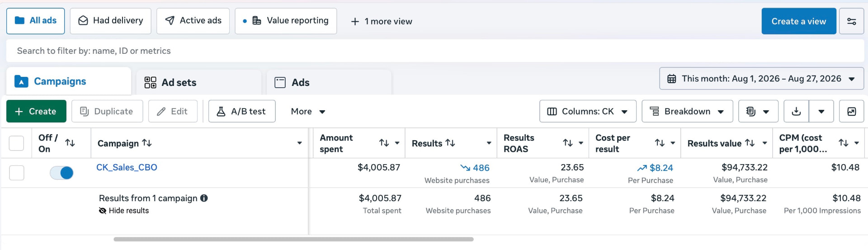Screen dimensions: 868x250
Task: Sort by Cost per result arrows
Action: [x=660, y=143]
